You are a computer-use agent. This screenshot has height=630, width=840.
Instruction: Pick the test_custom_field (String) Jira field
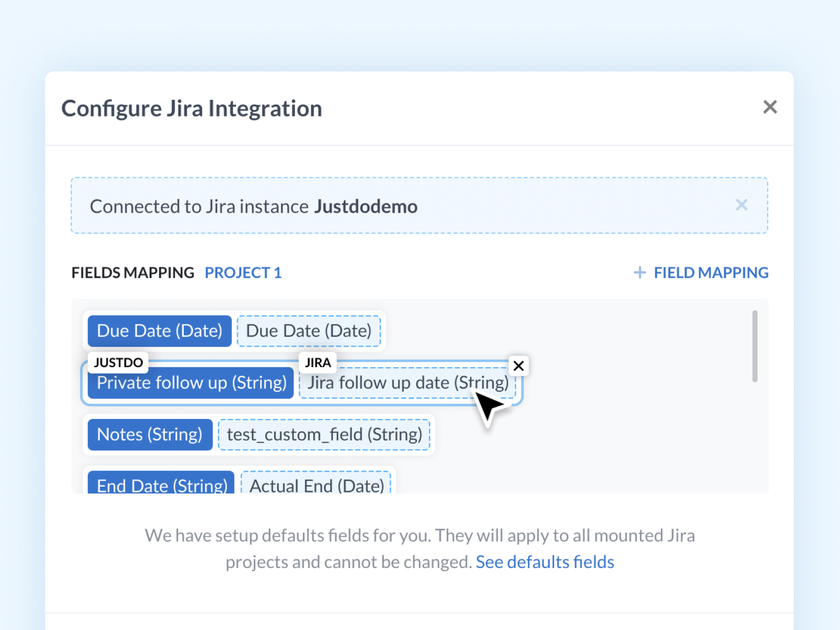click(324, 435)
